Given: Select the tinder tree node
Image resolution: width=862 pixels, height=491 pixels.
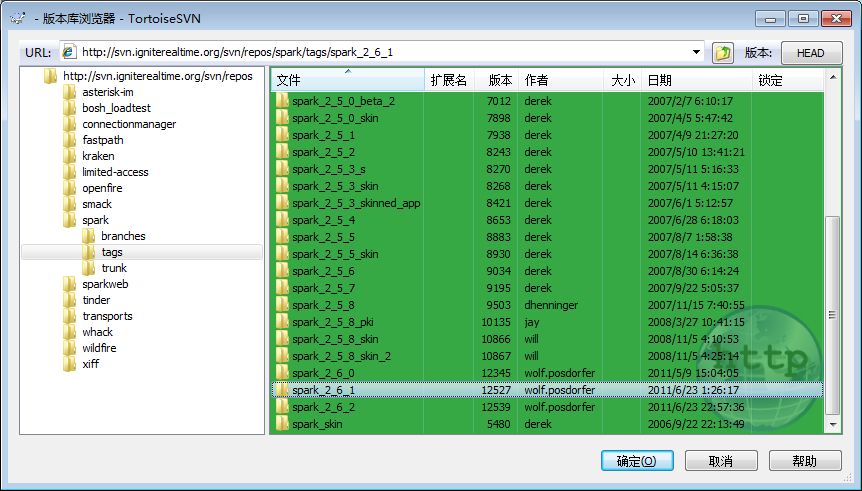Looking at the screenshot, I should click(96, 300).
